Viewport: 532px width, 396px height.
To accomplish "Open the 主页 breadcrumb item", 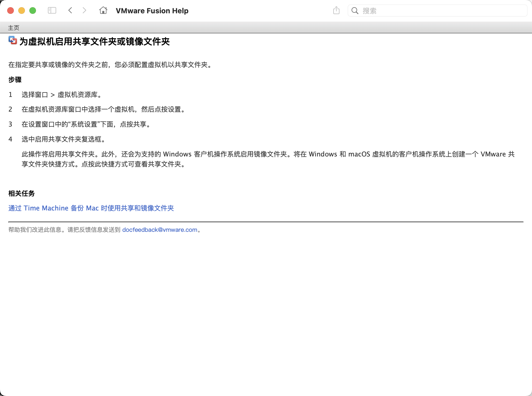I will [x=14, y=28].
